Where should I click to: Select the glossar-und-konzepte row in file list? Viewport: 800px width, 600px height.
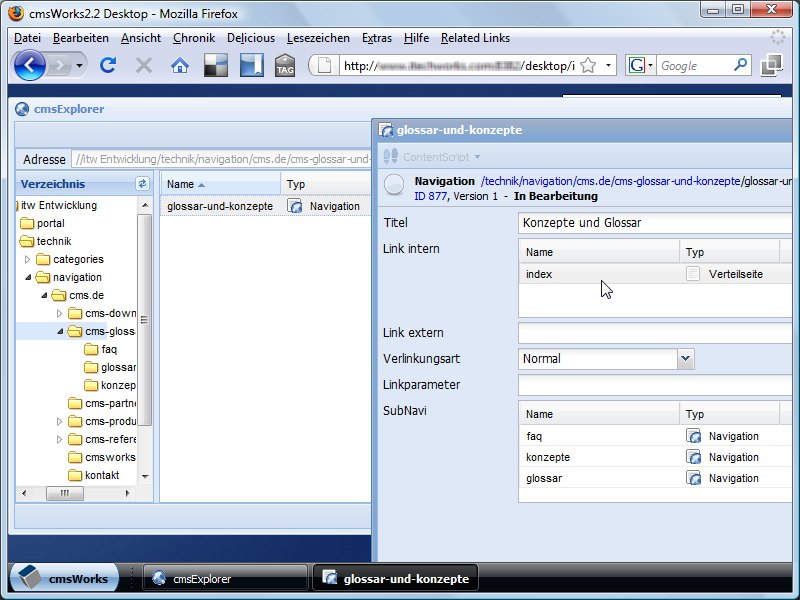pyautogui.click(x=266, y=206)
